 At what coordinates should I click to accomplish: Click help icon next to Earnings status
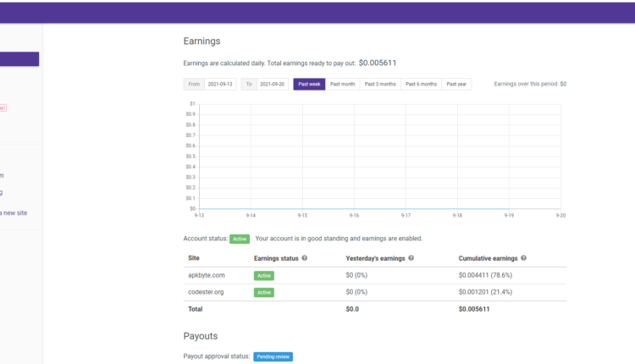pos(304,258)
